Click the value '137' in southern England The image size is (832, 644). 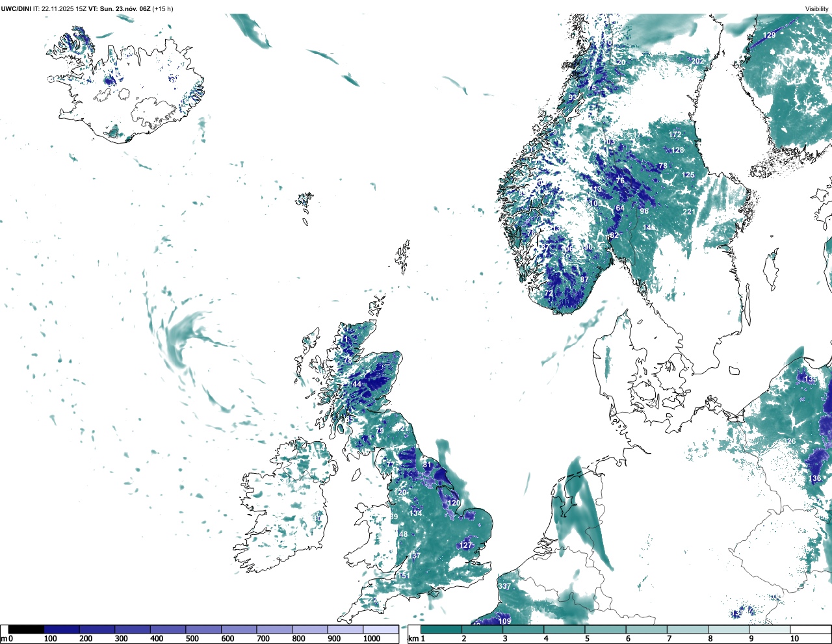tap(415, 556)
